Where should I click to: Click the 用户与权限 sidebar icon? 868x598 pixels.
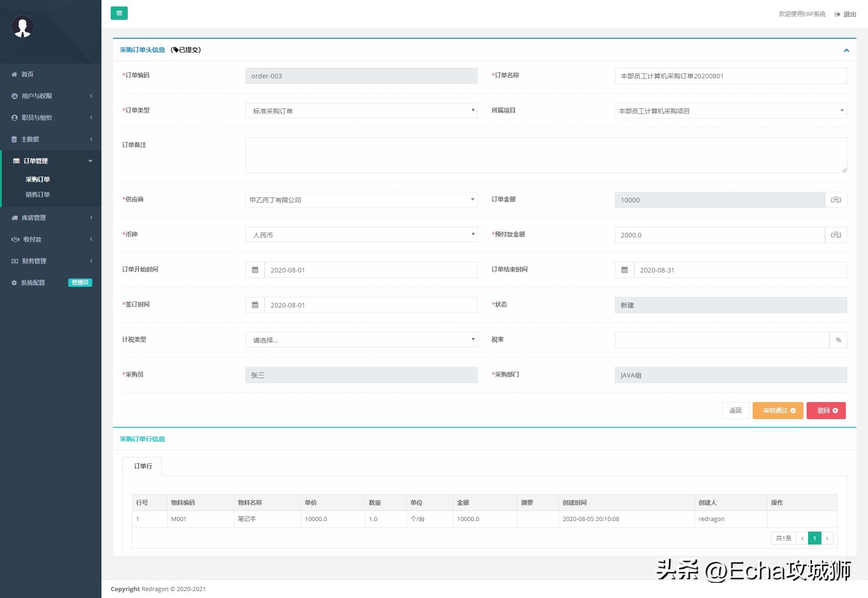(14, 96)
